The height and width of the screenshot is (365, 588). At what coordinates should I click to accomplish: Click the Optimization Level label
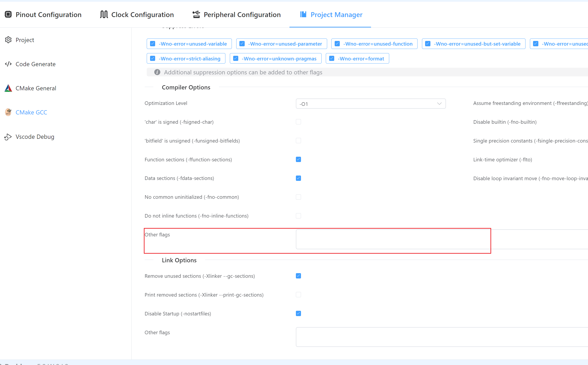click(166, 103)
